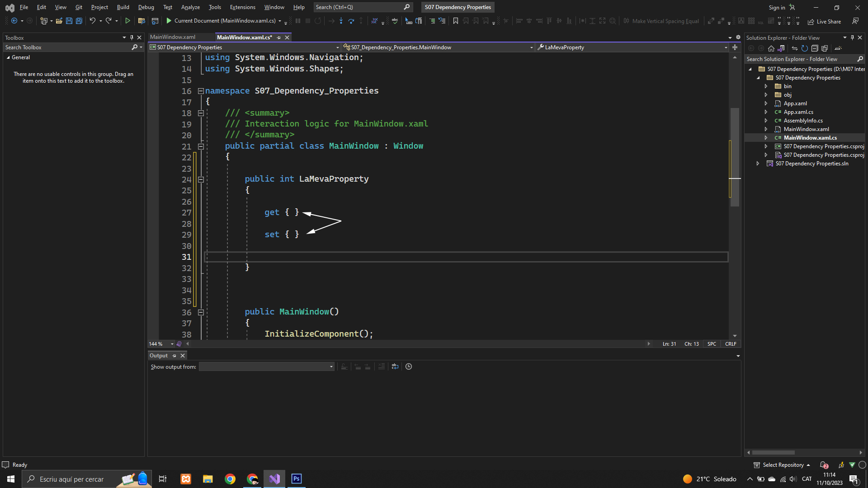Screen dimensions: 868x488
Task: Expand the bin folder in Solution Explorer
Action: (x=766, y=86)
